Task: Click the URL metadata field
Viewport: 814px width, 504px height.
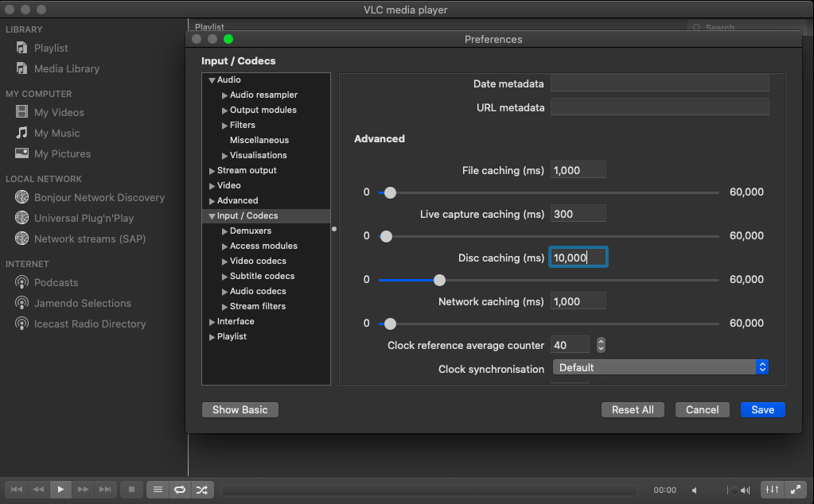Action: tap(660, 107)
